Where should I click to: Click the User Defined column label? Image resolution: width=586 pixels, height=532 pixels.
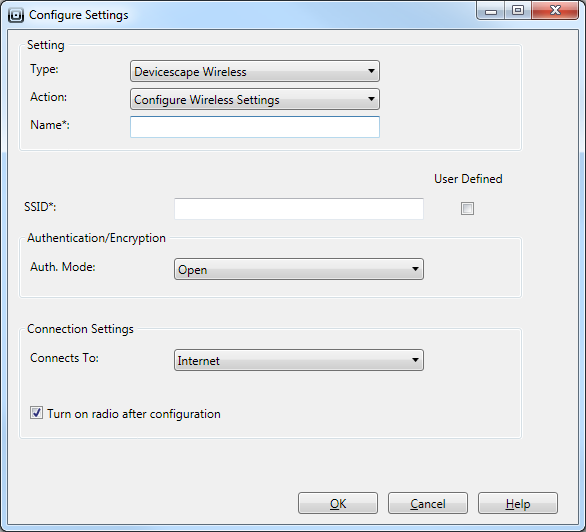coord(468,179)
